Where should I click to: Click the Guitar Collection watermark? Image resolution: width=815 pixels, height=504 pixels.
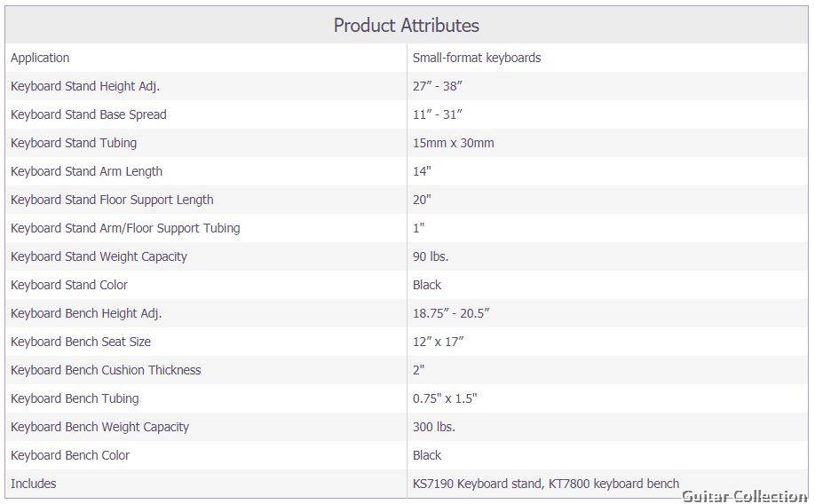click(744, 496)
